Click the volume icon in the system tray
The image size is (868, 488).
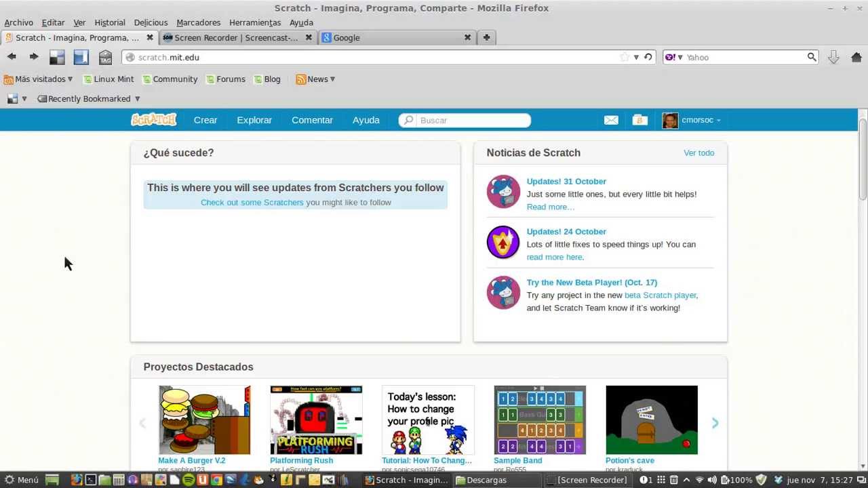coord(712,480)
